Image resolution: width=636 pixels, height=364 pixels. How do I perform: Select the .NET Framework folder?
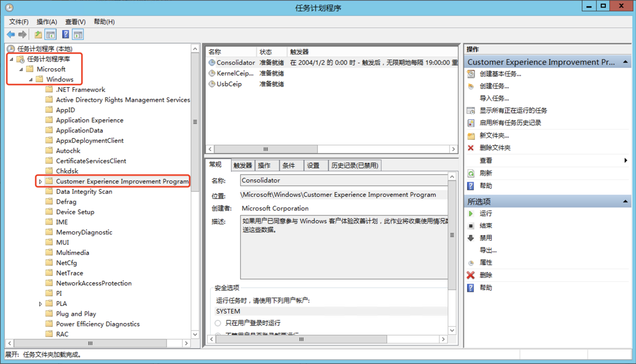pos(80,90)
